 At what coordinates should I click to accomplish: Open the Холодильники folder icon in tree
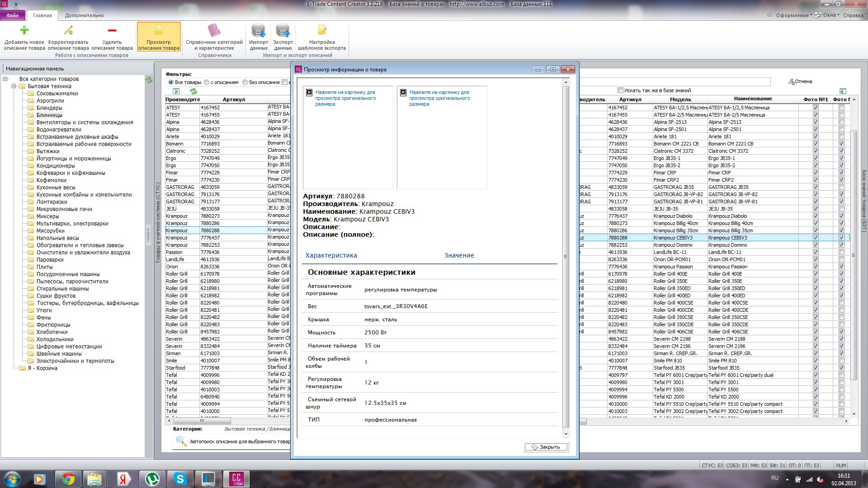coord(31,339)
